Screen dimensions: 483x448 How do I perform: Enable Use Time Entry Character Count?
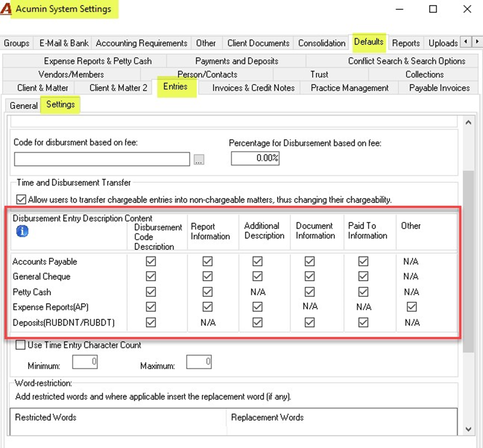click(20, 345)
